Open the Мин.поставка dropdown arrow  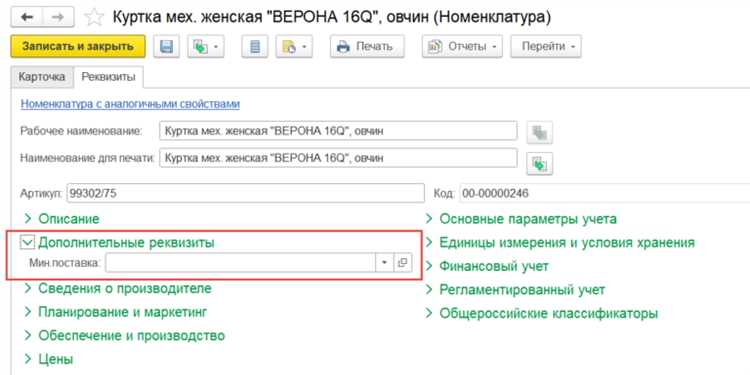pos(384,263)
